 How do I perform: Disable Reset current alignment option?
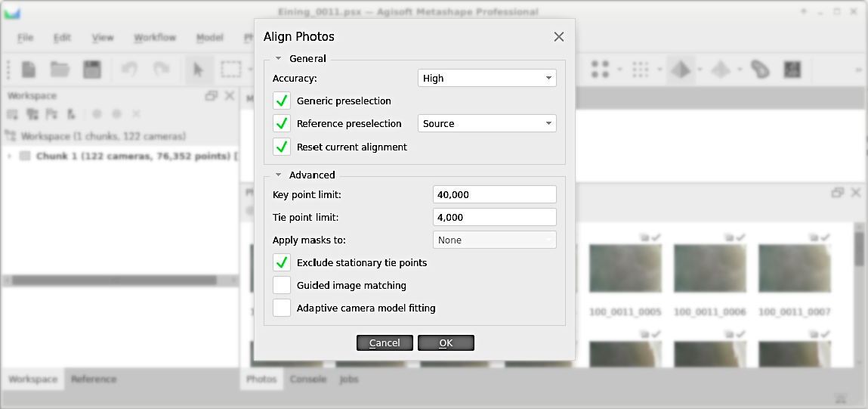(x=282, y=147)
